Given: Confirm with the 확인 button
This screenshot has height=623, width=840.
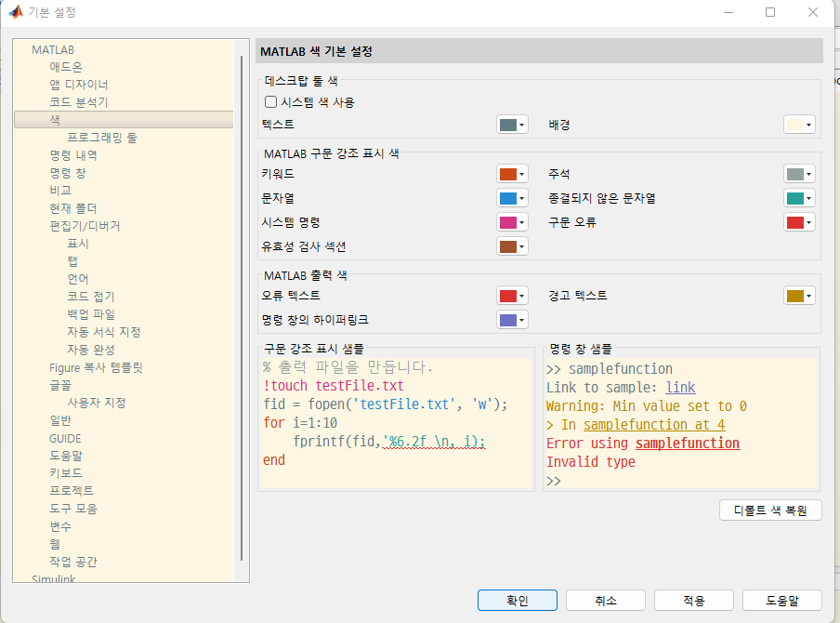Looking at the screenshot, I should point(517,600).
